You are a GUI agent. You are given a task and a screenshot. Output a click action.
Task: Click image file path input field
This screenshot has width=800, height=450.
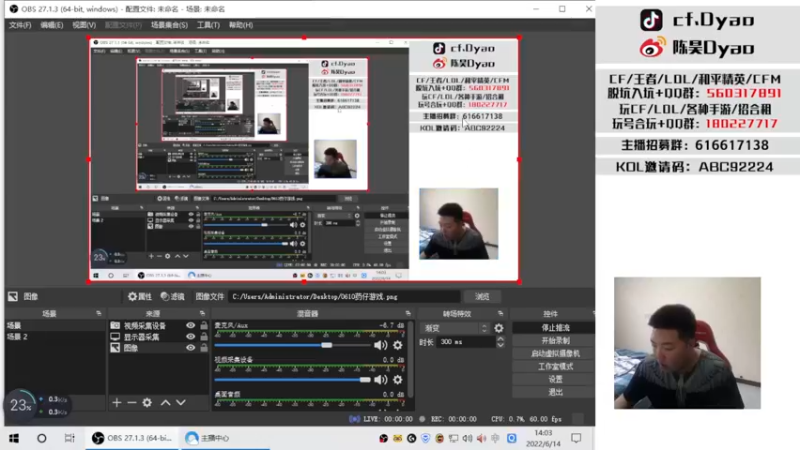[x=344, y=296]
